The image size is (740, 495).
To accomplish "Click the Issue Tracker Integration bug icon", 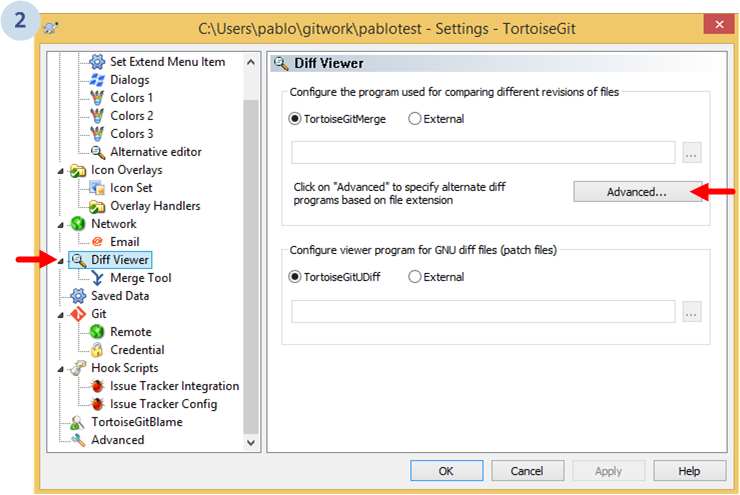I will (x=97, y=386).
